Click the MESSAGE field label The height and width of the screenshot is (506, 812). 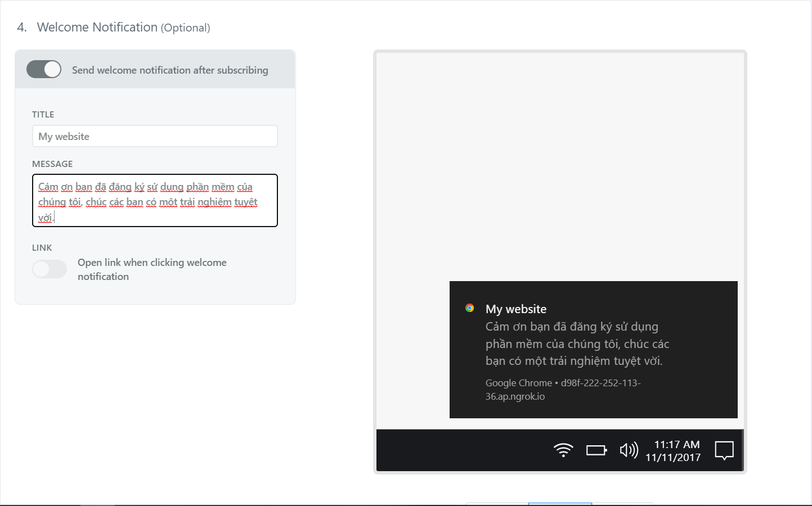click(52, 164)
